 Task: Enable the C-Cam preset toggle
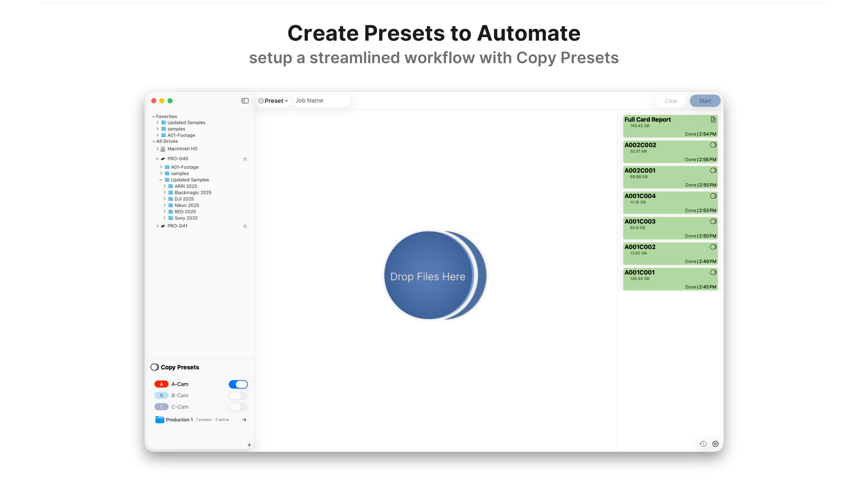click(238, 407)
